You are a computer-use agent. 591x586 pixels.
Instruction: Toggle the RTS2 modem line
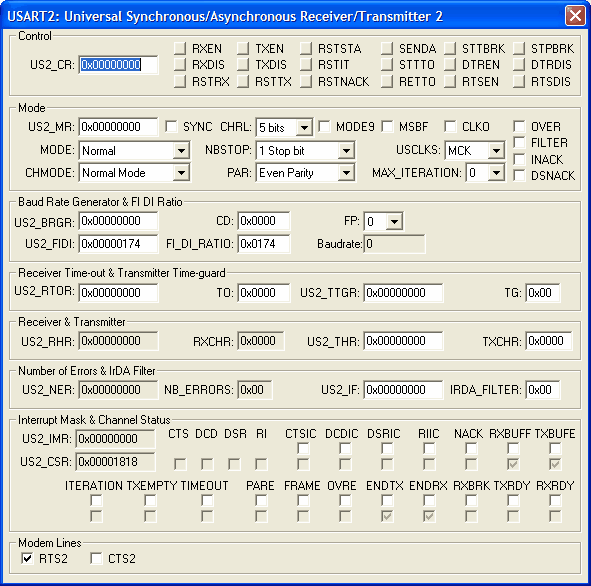pos(27,558)
